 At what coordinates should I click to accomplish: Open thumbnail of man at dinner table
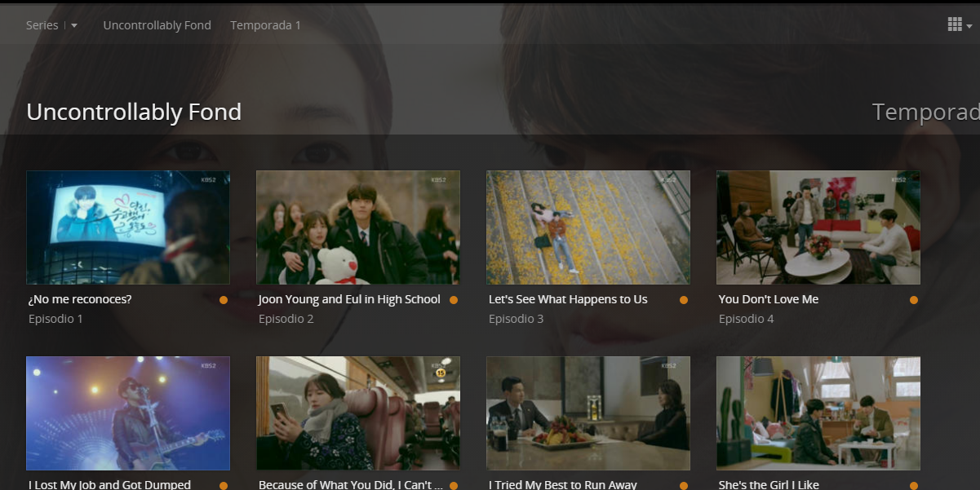(x=588, y=413)
